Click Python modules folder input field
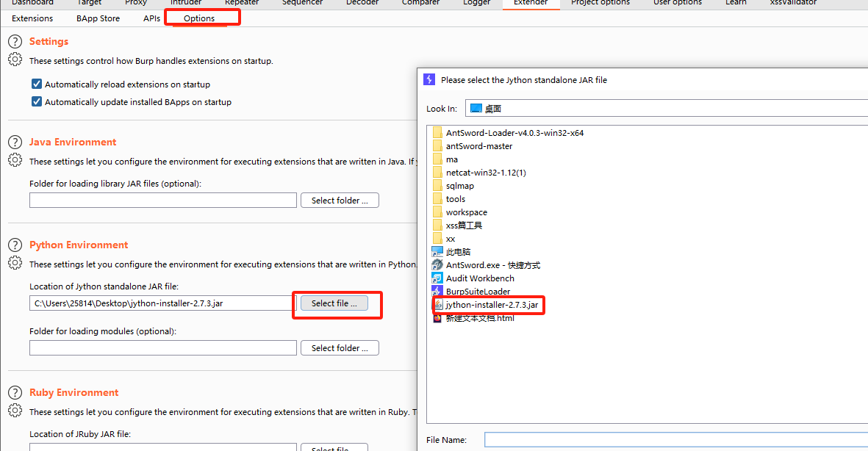The image size is (868, 451). tap(163, 348)
